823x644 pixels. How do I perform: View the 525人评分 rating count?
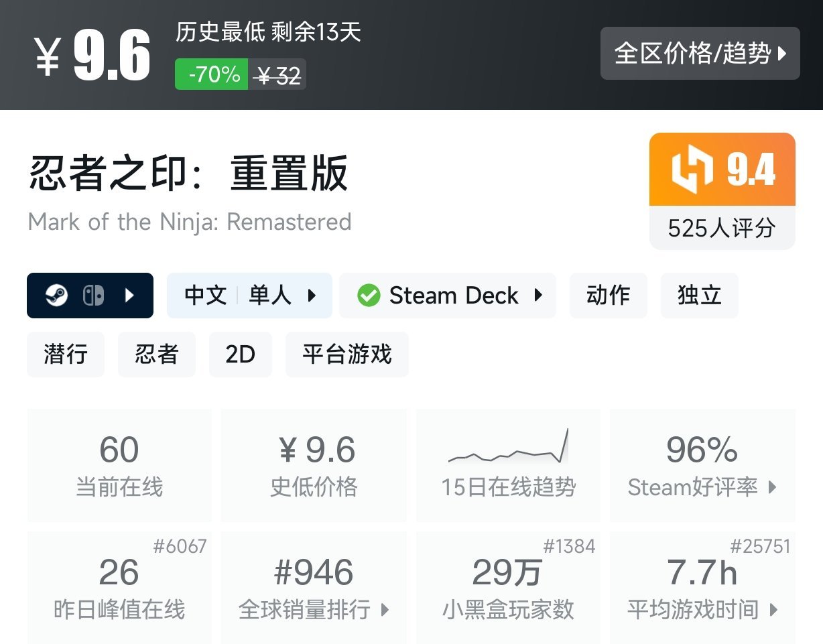(x=722, y=229)
